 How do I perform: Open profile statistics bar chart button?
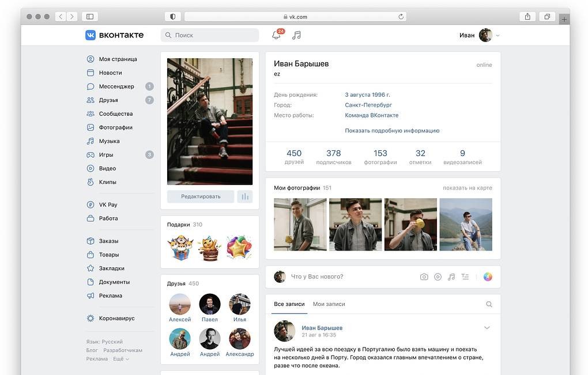[x=245, y=196]
